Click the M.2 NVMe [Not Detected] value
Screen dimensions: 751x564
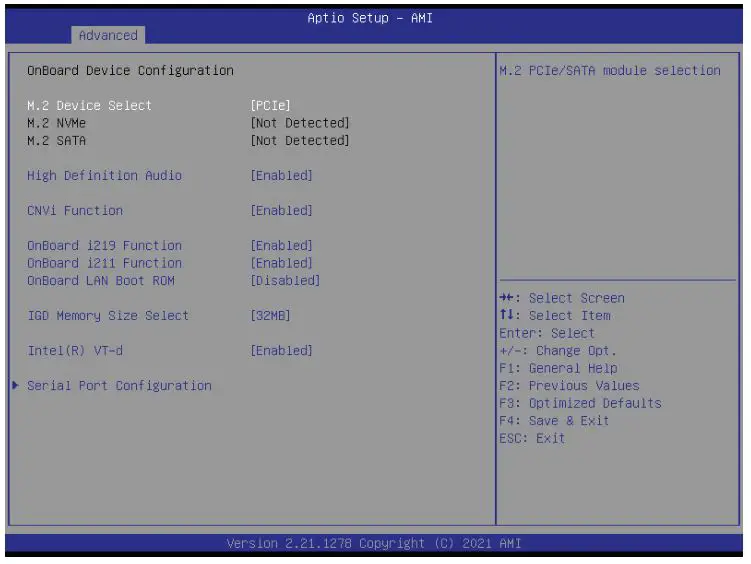[x=300, y=123]
